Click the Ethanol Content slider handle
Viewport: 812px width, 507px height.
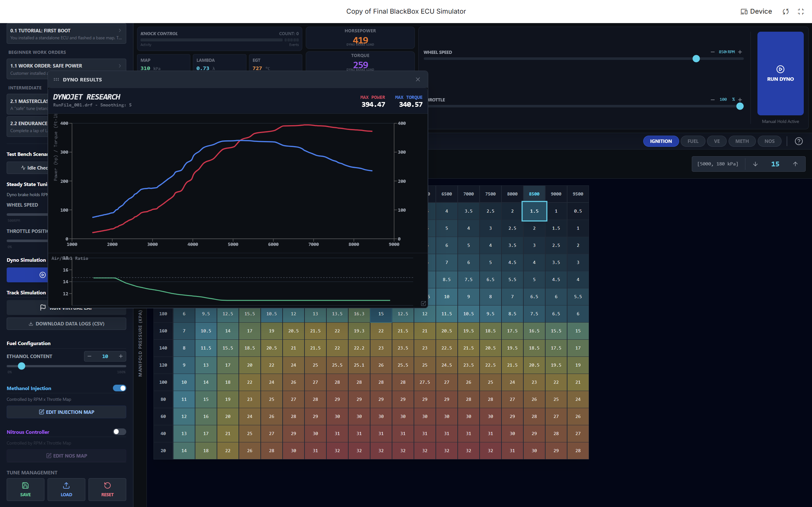click(x=22, y=366)
